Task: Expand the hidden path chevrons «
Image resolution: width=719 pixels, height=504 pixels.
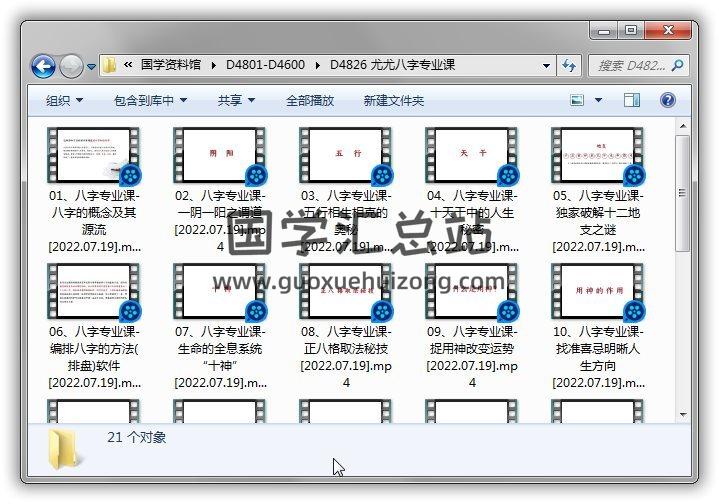Action: pos(128,65)
